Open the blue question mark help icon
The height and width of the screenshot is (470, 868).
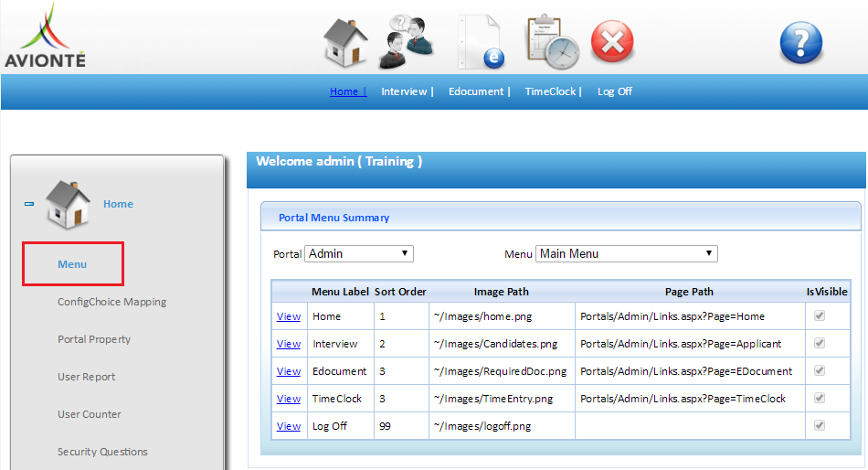click(x=801, y=42)
